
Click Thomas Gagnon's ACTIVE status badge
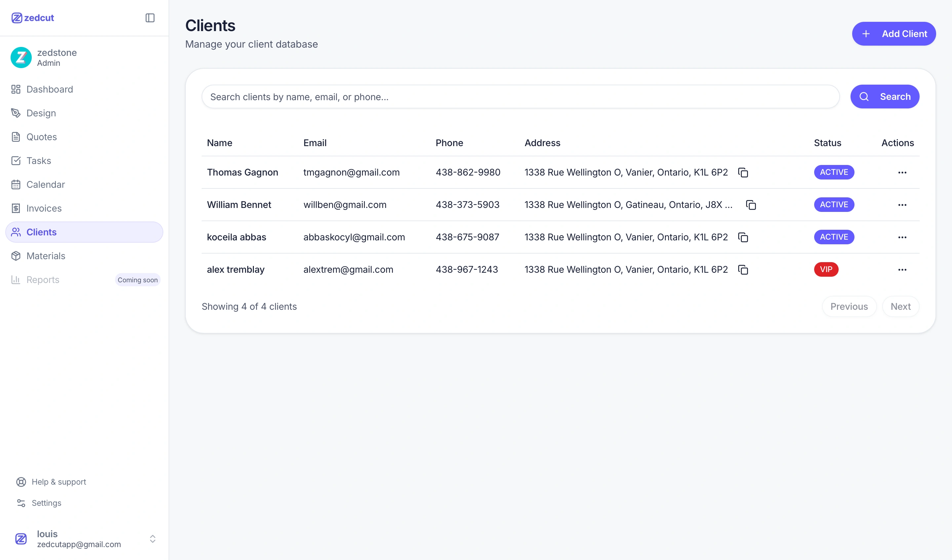point(834,172)
